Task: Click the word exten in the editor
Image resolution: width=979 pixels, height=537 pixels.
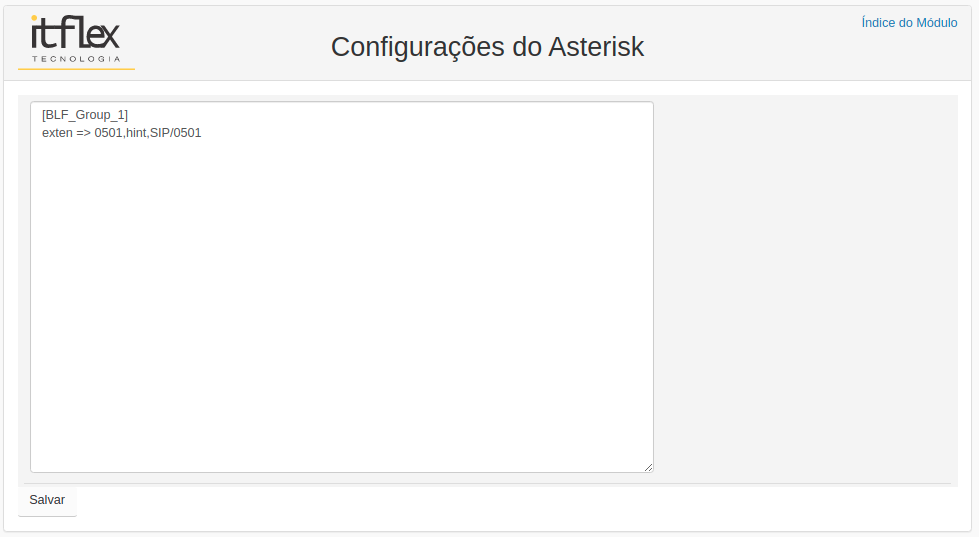Action: point(57,132)
